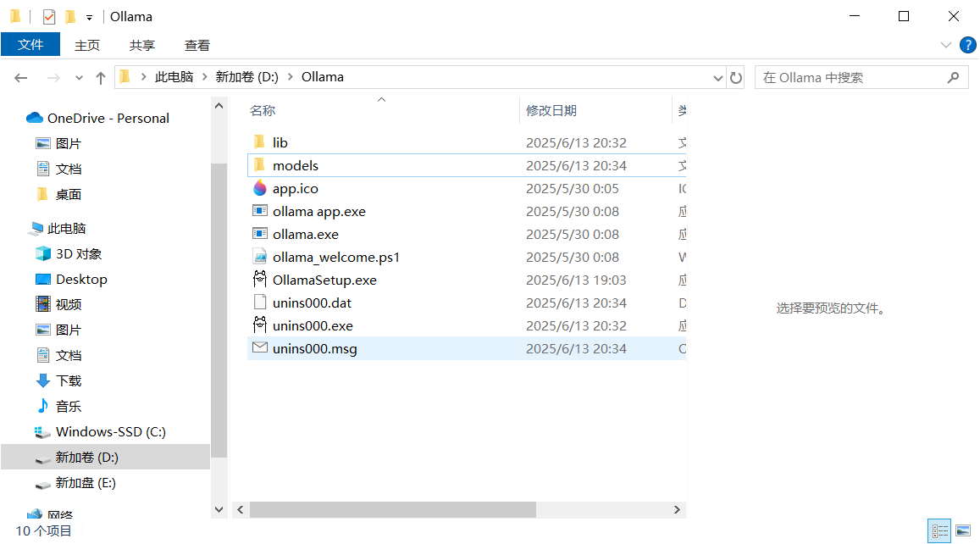This screenshot has height=544, width=980.
Task: Click the navigation pane vertical scrollbar thumb
Action: click(x=219, y=311)
